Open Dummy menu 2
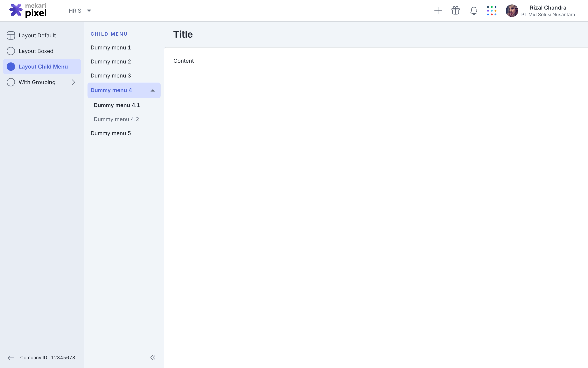Viewport: 588px width, 368px height. (x=124, y=62)
